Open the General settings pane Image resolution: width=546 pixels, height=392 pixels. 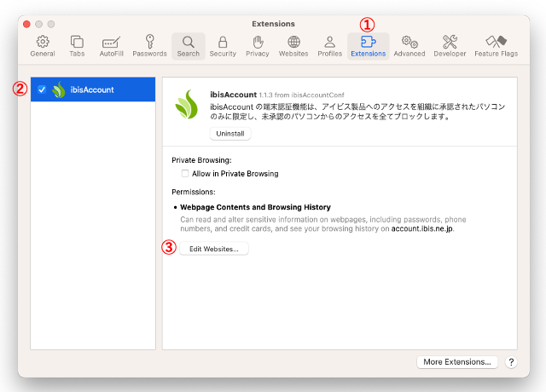pyautogui.click(x=43, y=45)
